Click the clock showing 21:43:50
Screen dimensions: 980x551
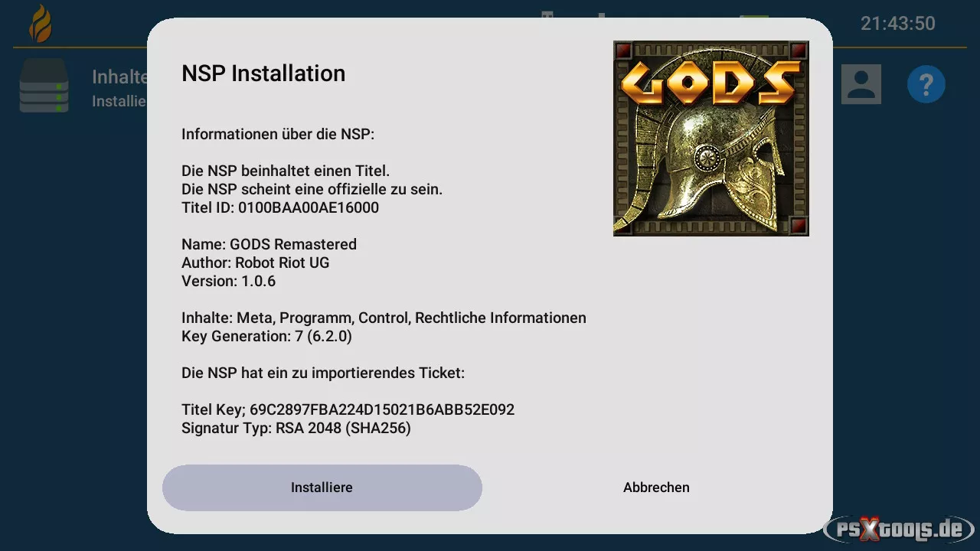click(x=897, y=24)
